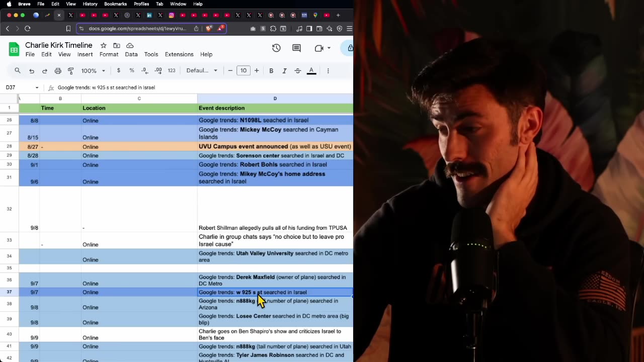The height and width of the screenshot is (362, 644).
Task: Format cells as percent
Action: tap(132, 70)
